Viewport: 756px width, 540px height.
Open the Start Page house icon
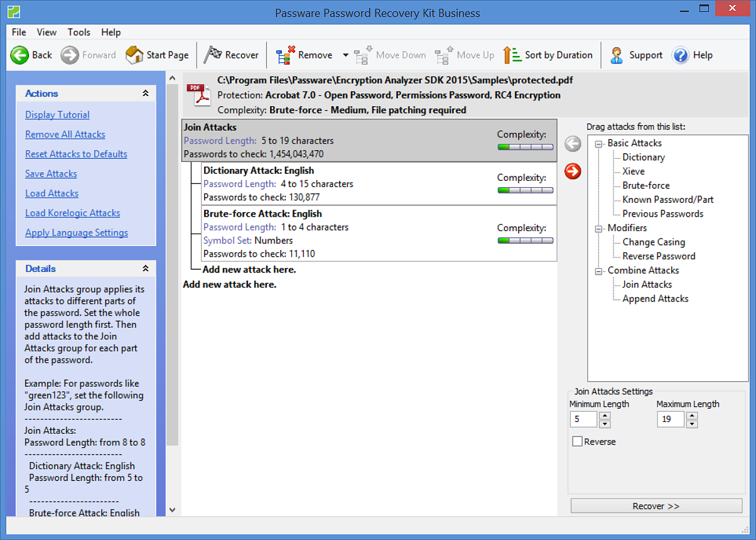pos(134,55)
